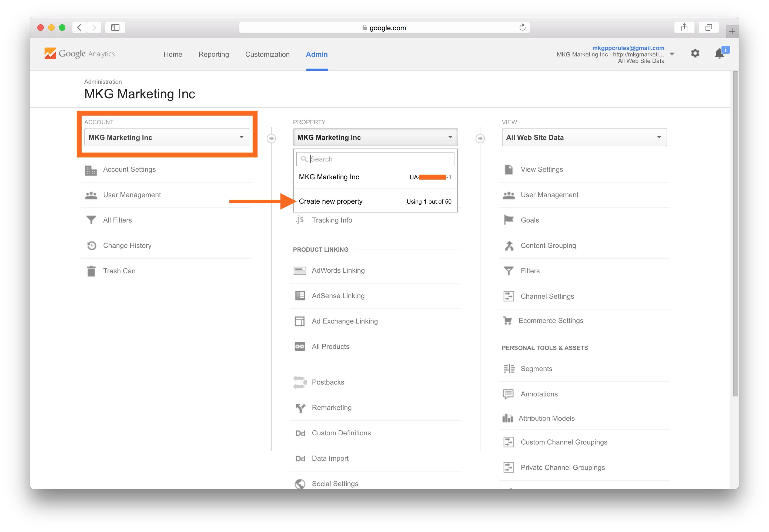Screen dimensions: 769x532
Task: Open the Account dropdown MKG Marketing Inc
Action: (167, 137)
